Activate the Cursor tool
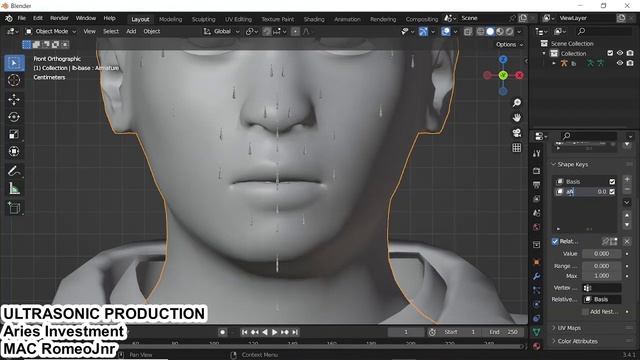The image size is (640, 360). pyautogui.click(x=14, y=80)
